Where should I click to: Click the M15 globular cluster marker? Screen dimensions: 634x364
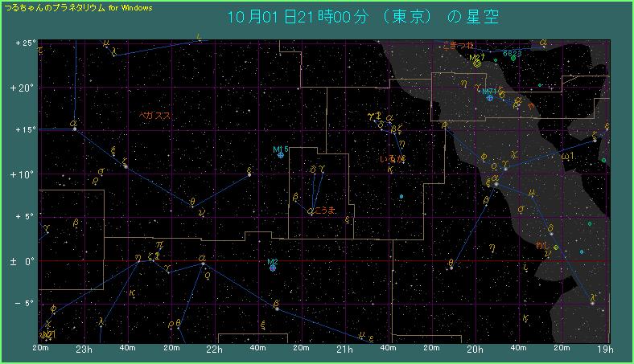click(281, 154)
